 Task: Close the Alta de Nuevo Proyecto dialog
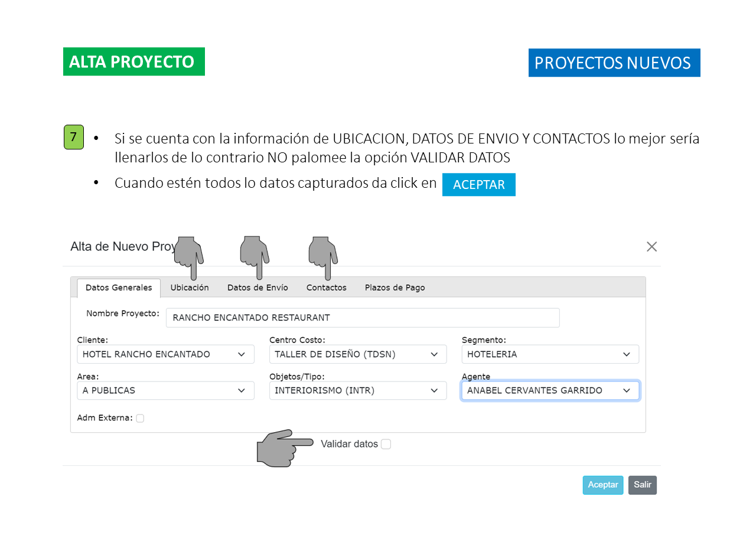pos(651,247)
